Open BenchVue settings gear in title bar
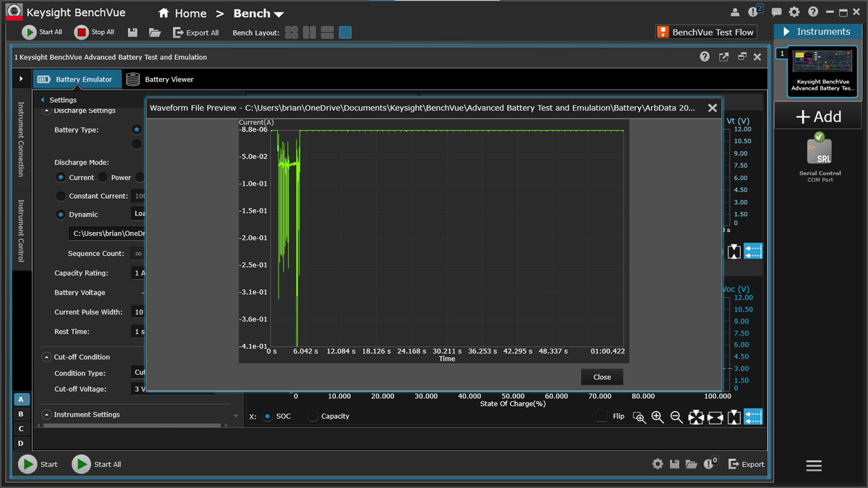Image resolution: width=868 pixels, height=488 pixels. coord(794,12)
